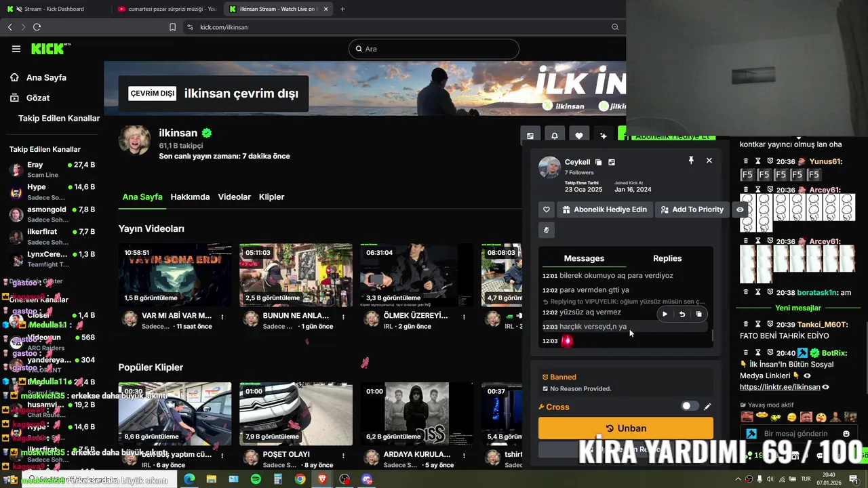Open a new browser tab
Viewport: 868px width, 488px height.
coord(342,9)
